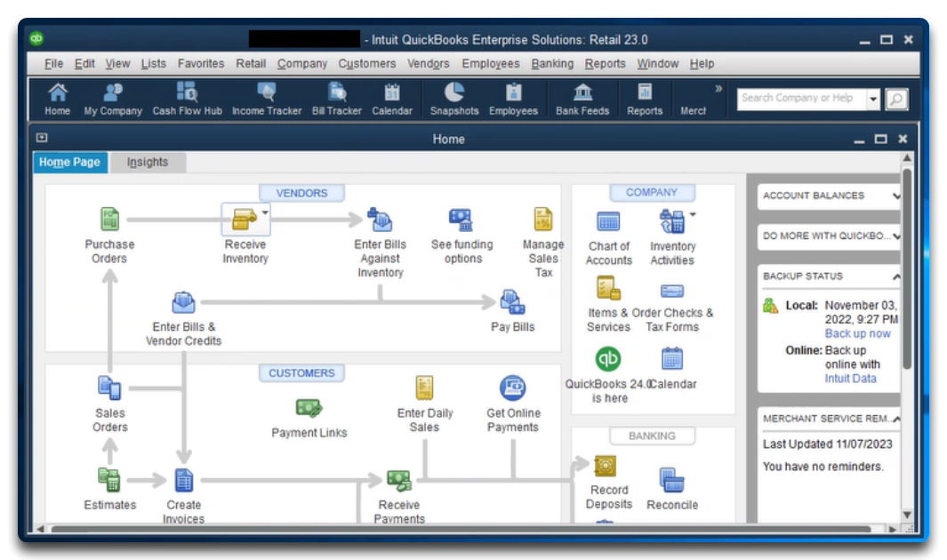Open the Lists menu
This screenshot has width=947, height=560.
coord(154,63)
